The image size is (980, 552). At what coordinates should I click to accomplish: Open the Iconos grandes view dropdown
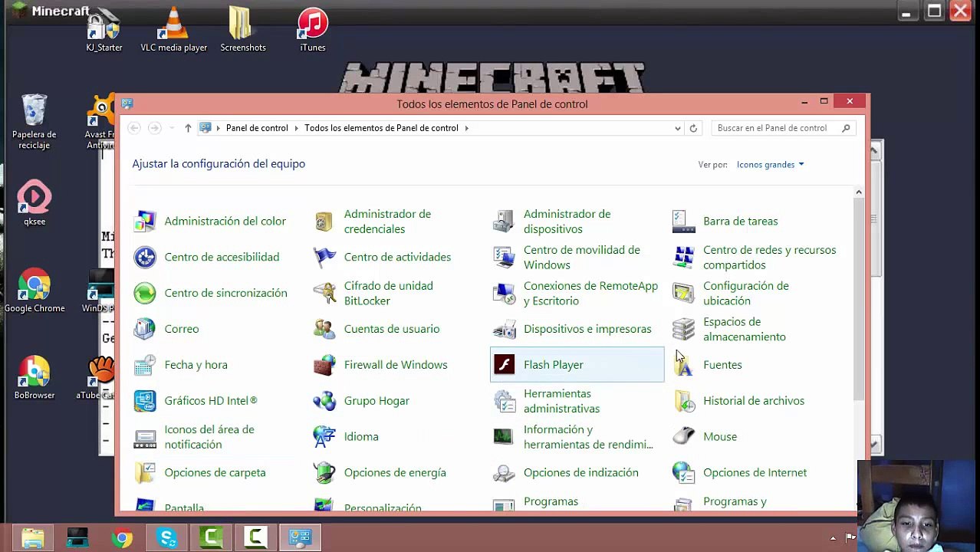[x=770, y=164]
